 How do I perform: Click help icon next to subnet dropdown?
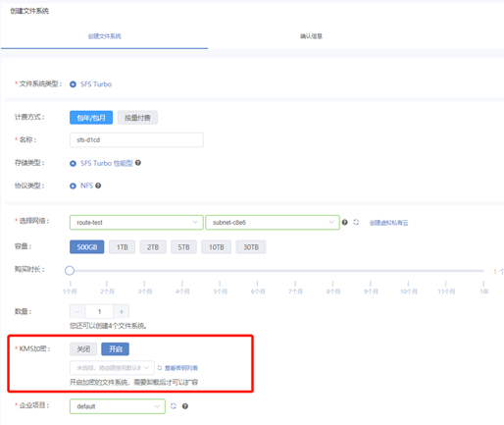click(x=344, y=222)
